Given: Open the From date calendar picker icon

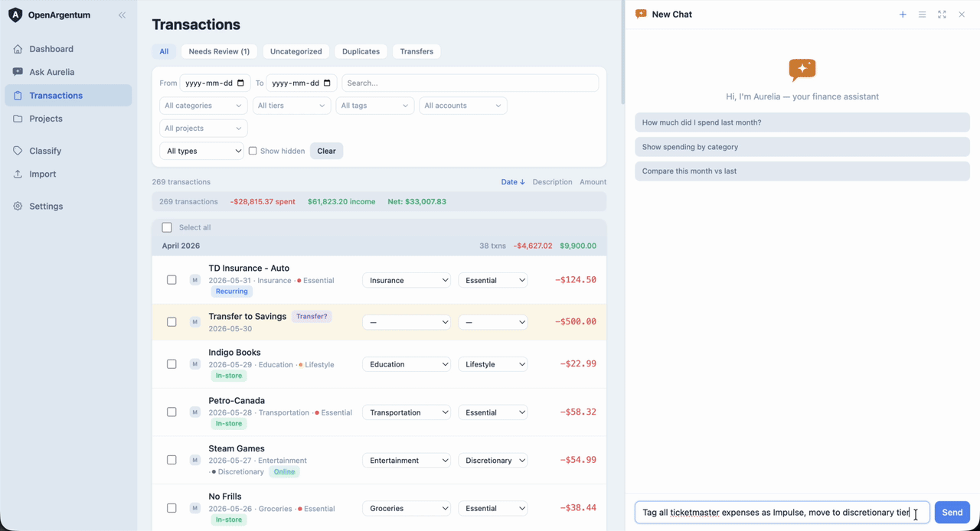Looking at the screenshot, I should [x=240, y=83].
